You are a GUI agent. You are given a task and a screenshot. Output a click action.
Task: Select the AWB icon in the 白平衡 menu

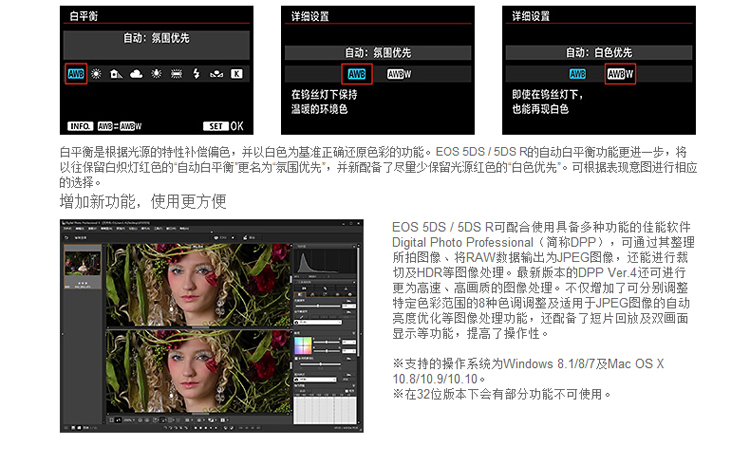pyautogui.click(x=76, y=74)
